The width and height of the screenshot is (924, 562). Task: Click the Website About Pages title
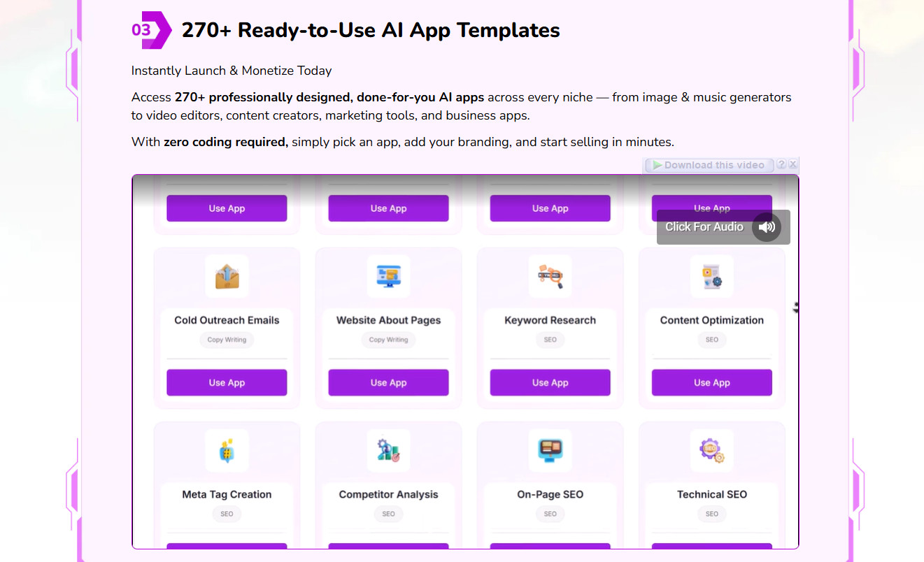(388, 320)
